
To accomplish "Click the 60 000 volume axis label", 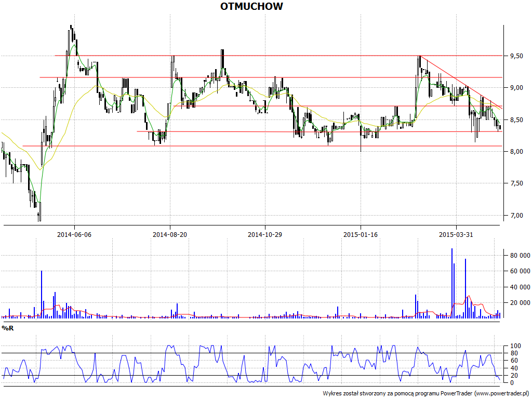I will (x=520, y=271).
